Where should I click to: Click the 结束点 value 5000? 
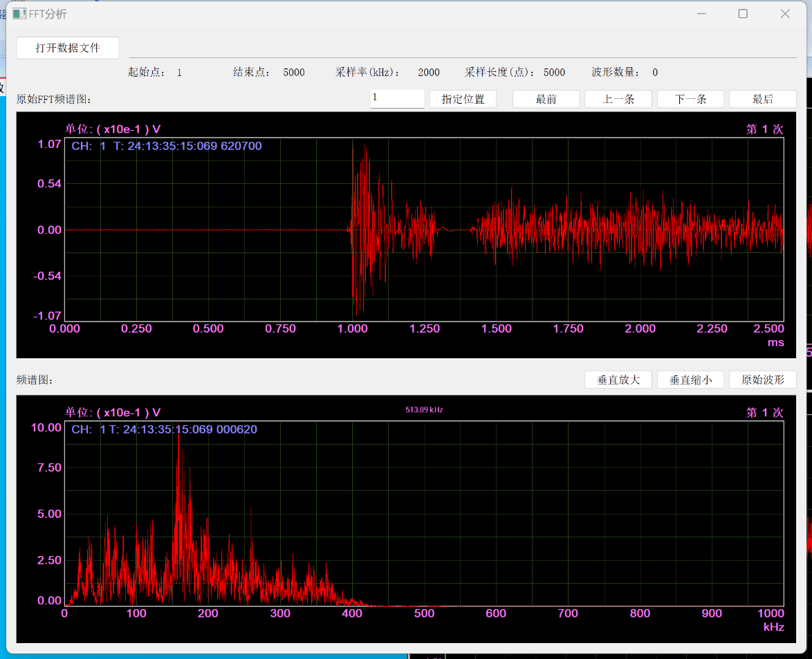(294, 73)
